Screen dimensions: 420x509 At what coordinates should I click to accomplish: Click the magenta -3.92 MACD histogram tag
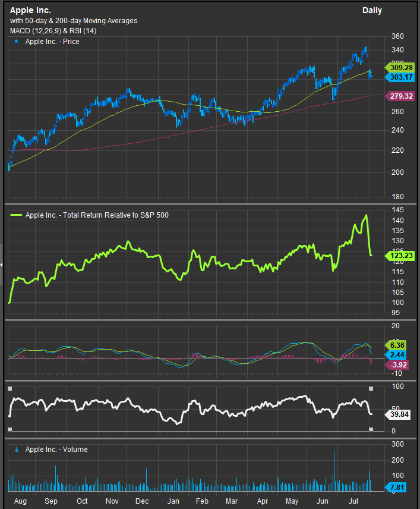pyautogui.click(x=397, y=365)
